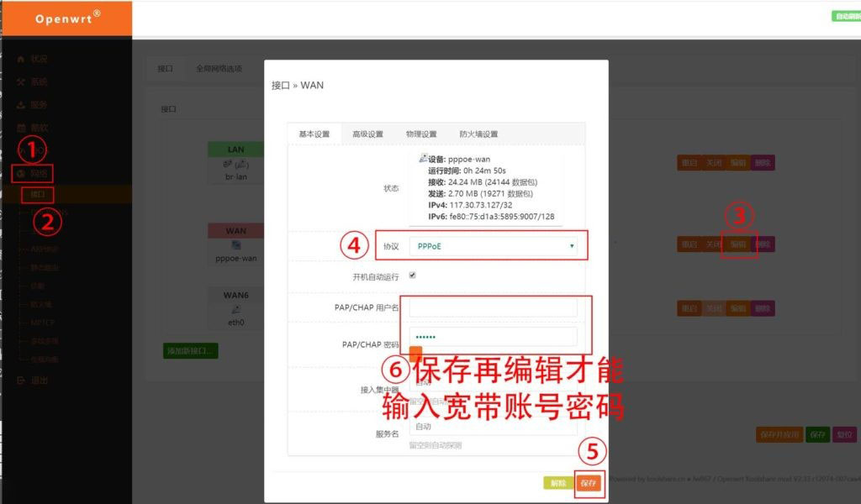This screenshot has width=861, height=504.
Task: Click the globe icon beside 网络 in sidebar
Action: tap(21, 174)
